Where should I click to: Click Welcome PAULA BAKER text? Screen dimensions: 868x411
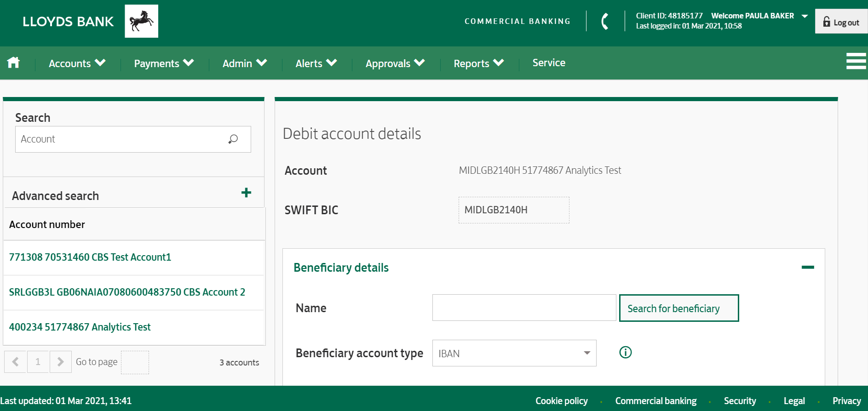[x=753, y=16]
